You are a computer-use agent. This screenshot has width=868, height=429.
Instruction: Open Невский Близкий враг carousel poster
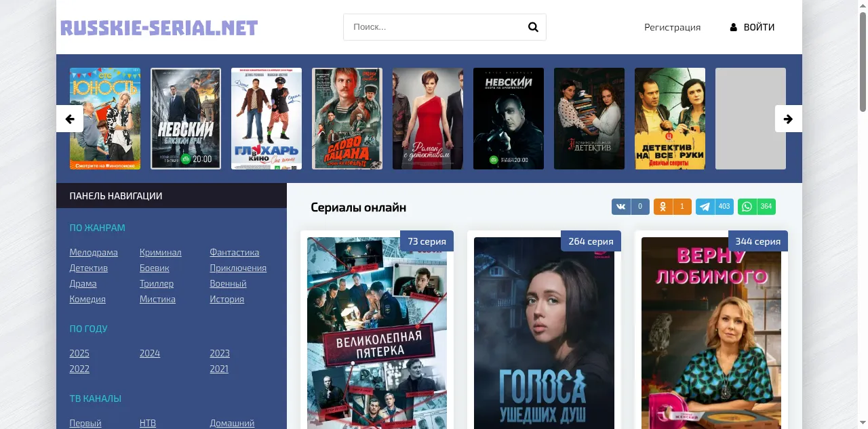(x=186, y=119)
